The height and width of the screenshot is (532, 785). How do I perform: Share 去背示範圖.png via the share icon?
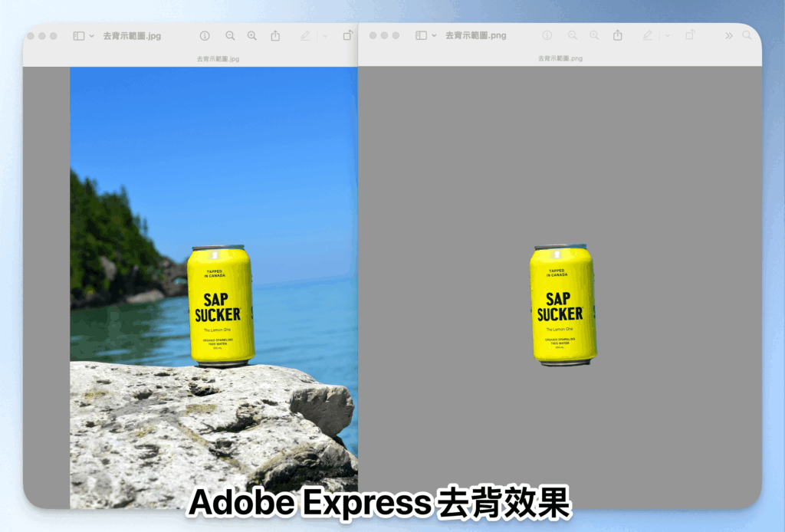pyautogui.click(x=617, y=35)
